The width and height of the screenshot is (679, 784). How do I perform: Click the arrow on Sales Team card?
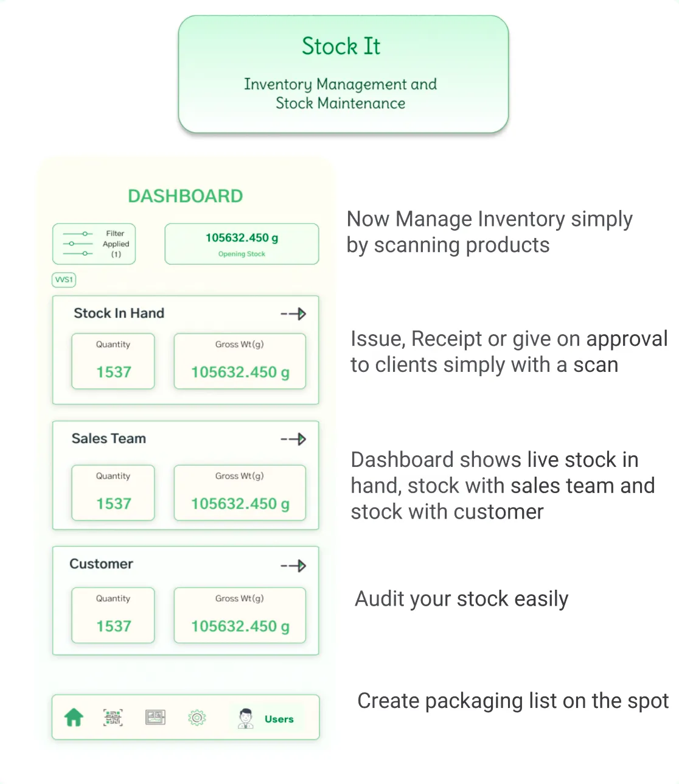294,439
